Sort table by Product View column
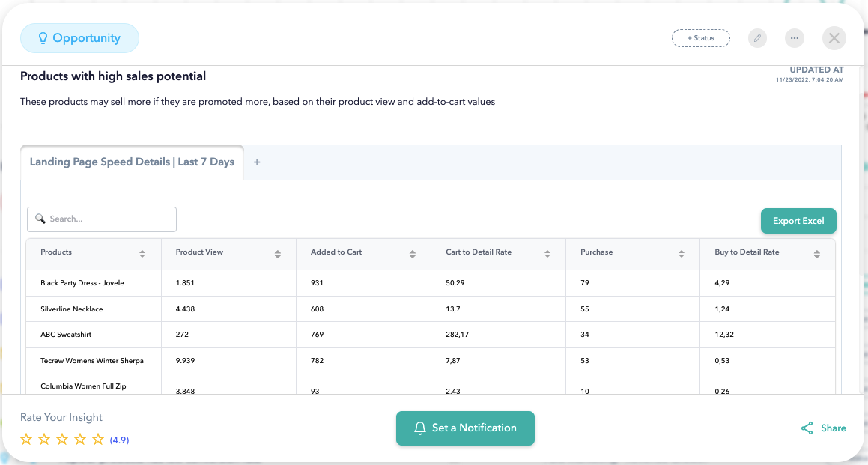Viewport: 868px width, 465px height. [x=278, y=254]
